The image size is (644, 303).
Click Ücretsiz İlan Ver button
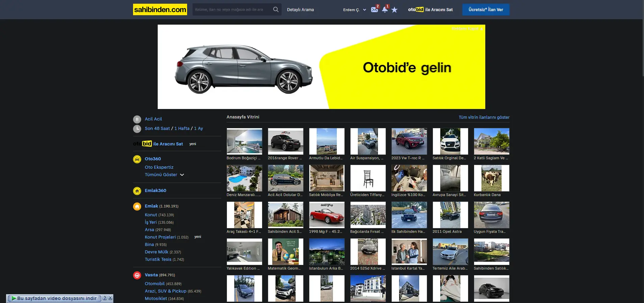click(486, 9)
